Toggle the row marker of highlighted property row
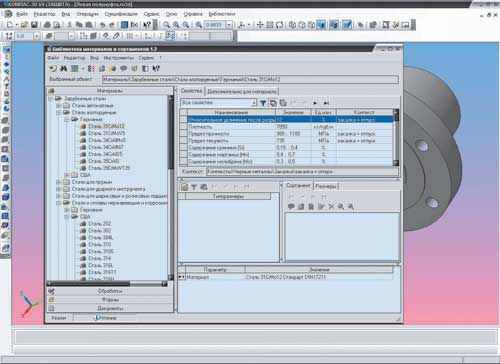Viewport: 500px width, 364px height. pyautogui.click(x=183, y=119)
